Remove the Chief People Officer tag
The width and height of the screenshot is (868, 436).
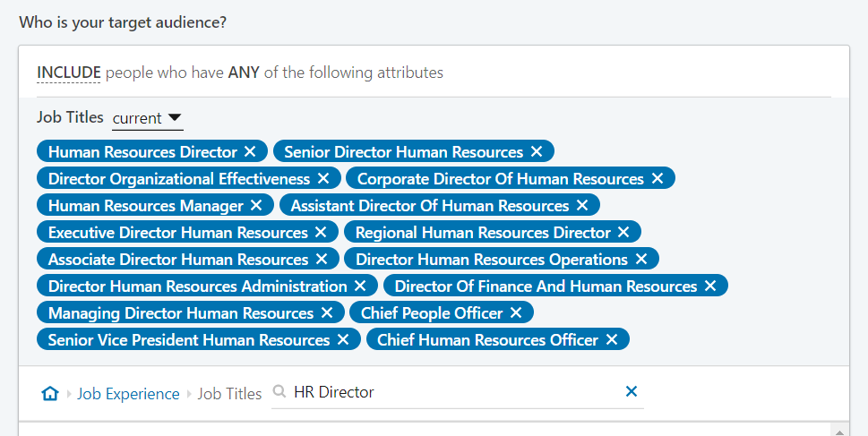(x=516, y=312)
